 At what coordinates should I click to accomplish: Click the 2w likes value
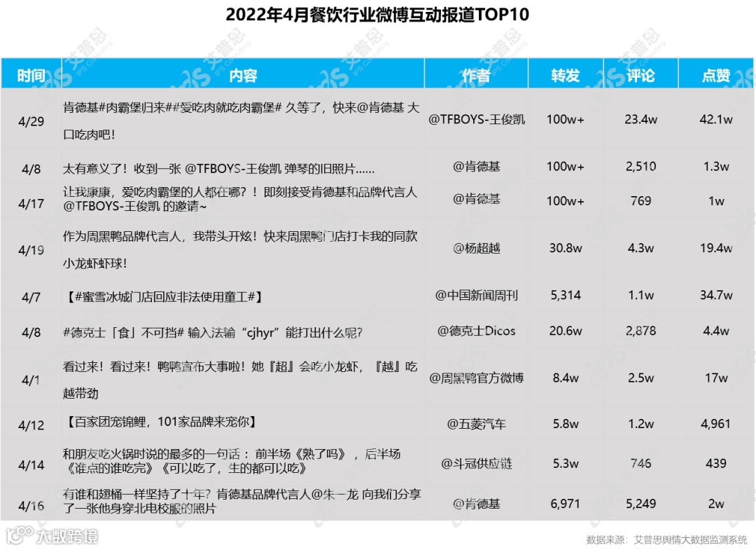[x=716, y=504]
